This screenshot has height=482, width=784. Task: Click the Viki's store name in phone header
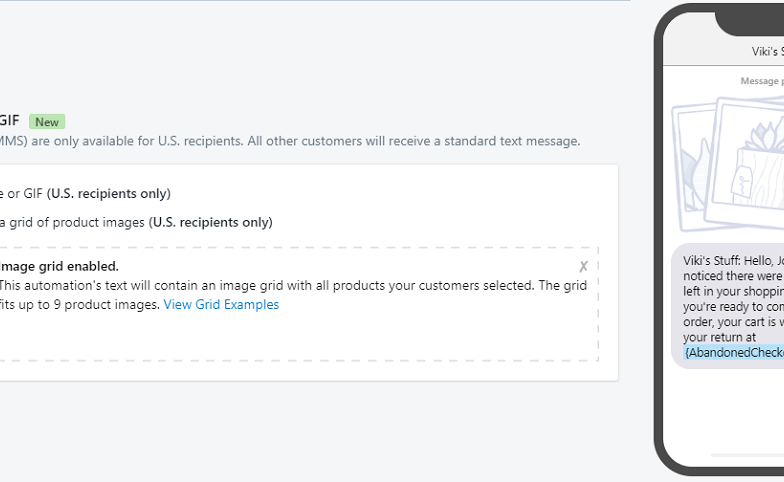(766, 52)
